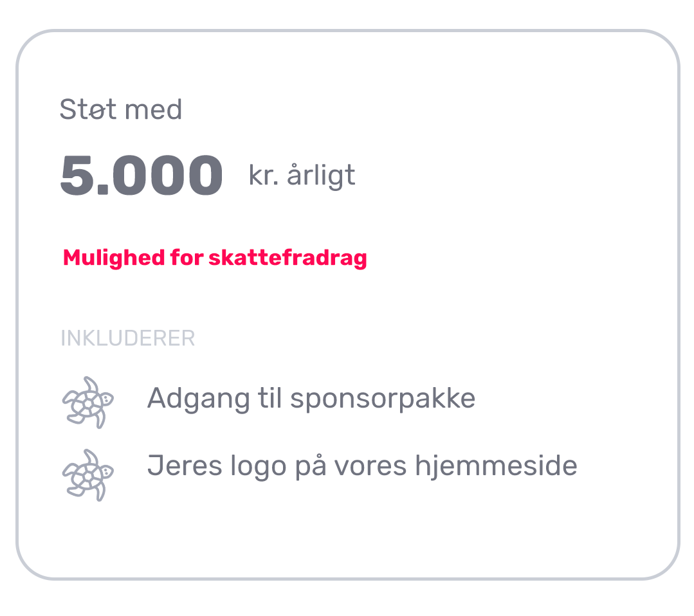The width and height of the screenshot is (694, 616).
Task: Click Jeres logo på vores hjemmeside text
Action: coord(362,466)
